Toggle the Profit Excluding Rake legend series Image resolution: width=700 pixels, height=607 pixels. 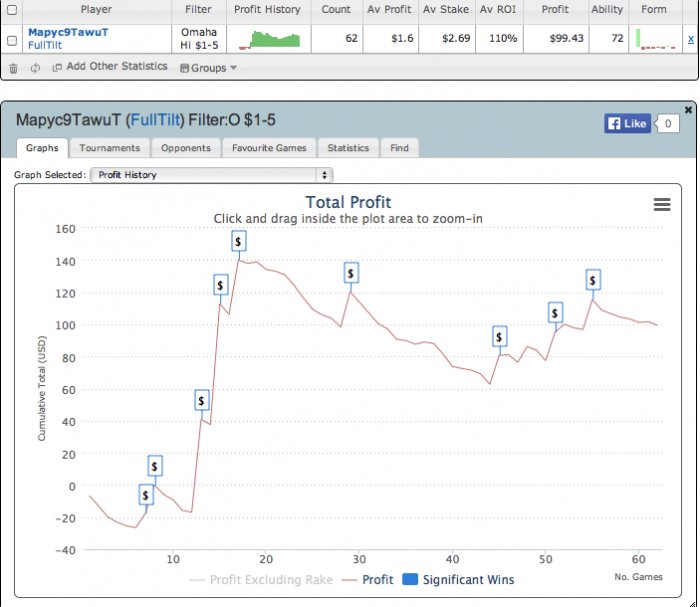pos(261,580)
